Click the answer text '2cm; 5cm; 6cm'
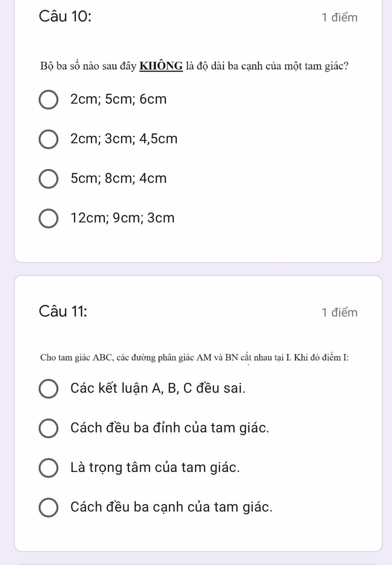The height and width of the screenshot is (565, 392). coord(119,99)
